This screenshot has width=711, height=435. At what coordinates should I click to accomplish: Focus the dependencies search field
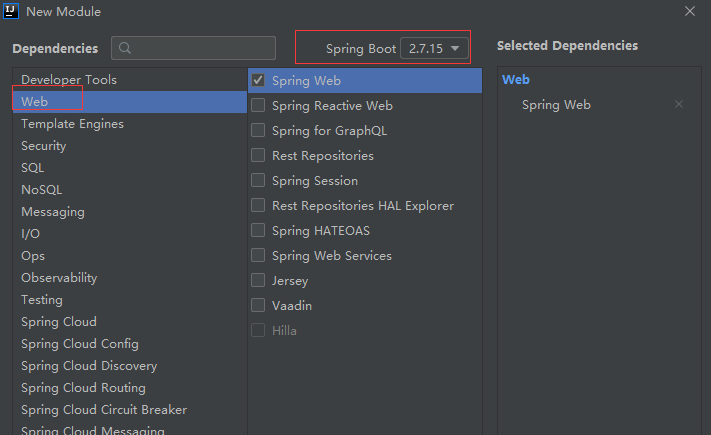193,48
